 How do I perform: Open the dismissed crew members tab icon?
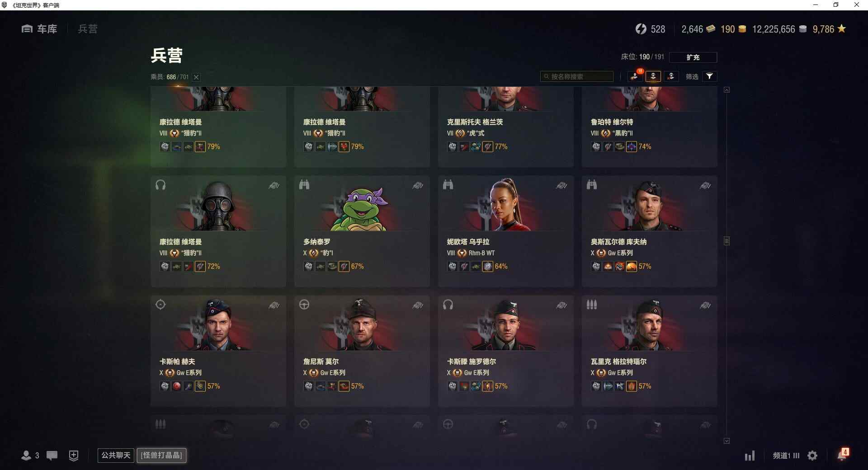click(x=671, y=76)
